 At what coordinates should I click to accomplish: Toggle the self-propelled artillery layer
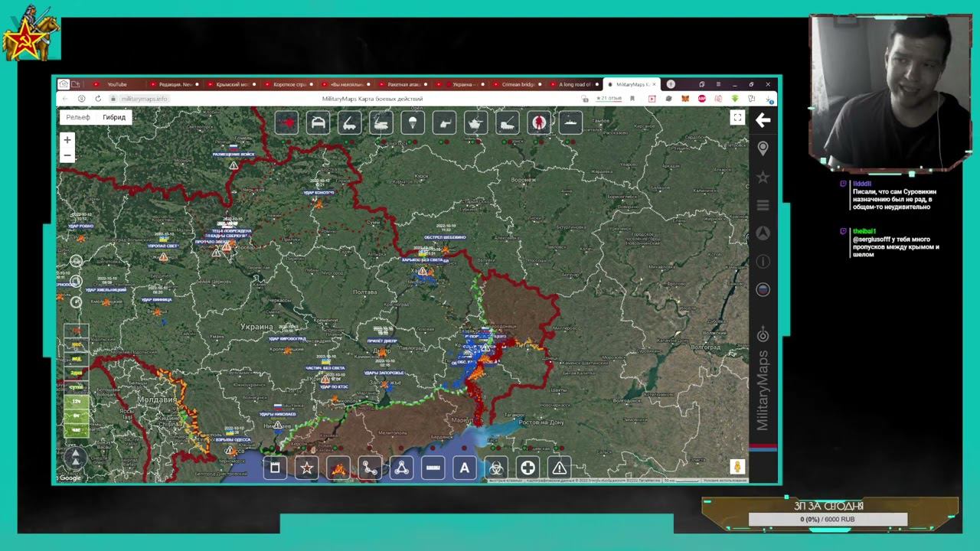click(x=507, y=122)
